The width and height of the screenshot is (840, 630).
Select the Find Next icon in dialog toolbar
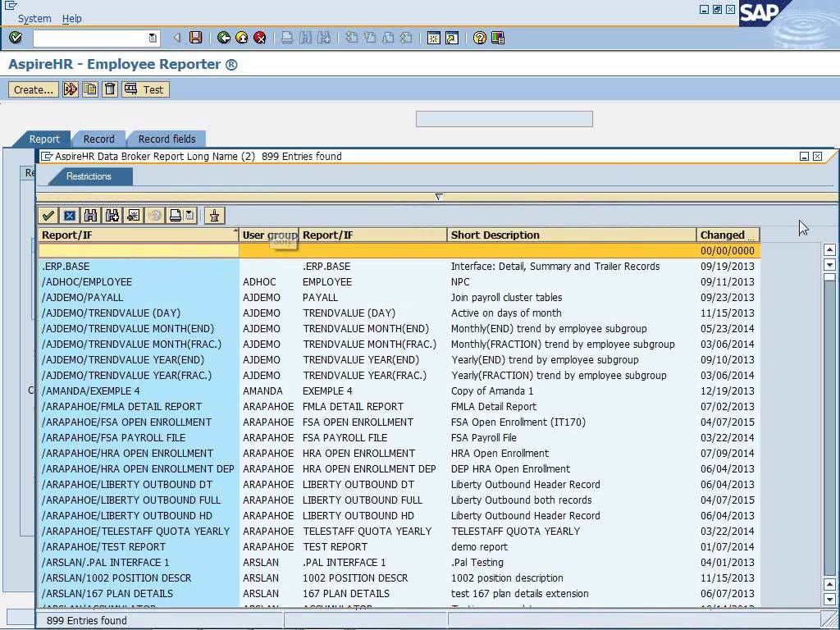tap(112, 215)
